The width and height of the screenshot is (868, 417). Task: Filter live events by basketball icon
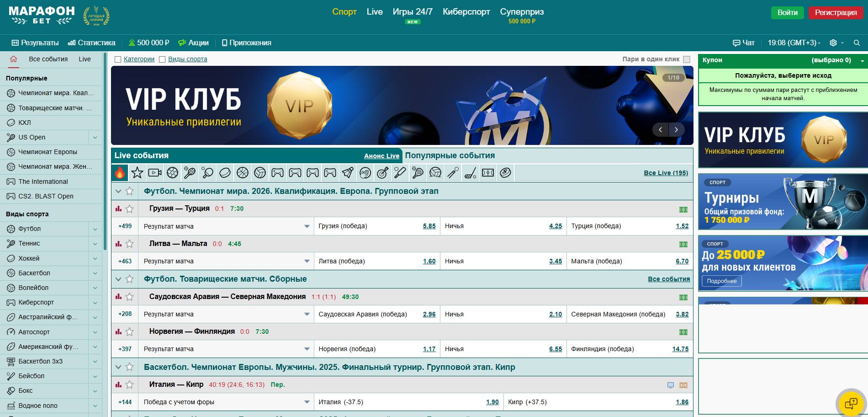[x=243, y=173]
